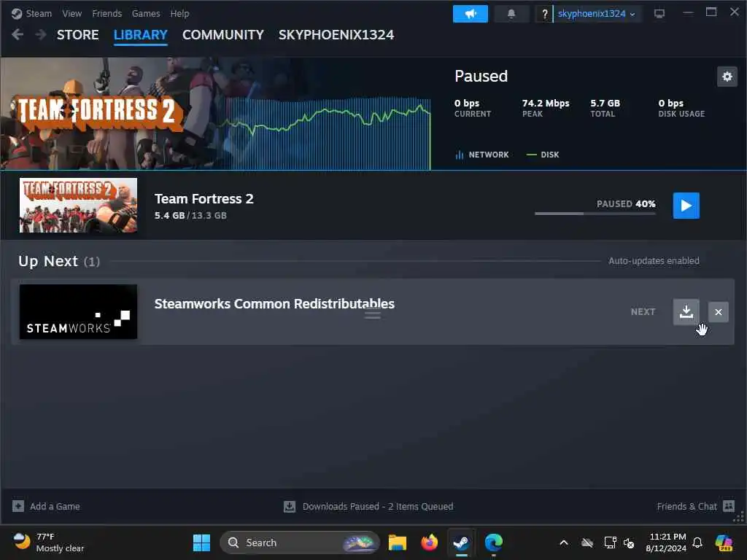Go forward with the right arrow
The image size is (747, 560).
pos(41,35)
